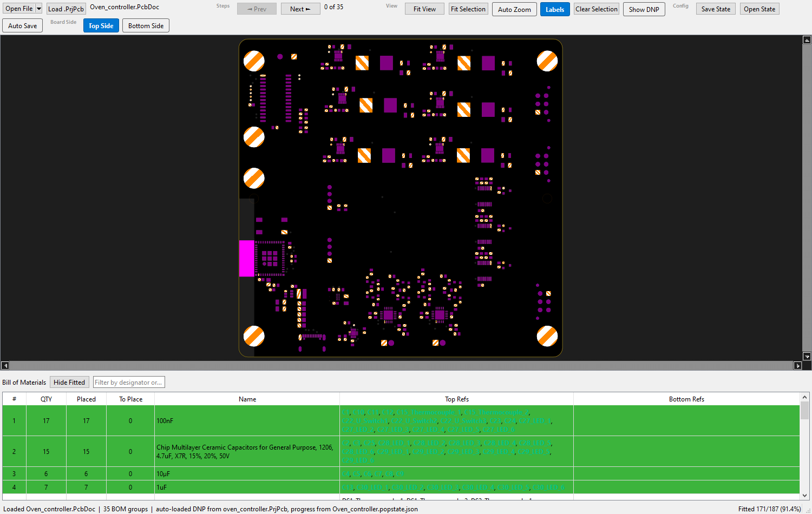Click Save State button

(x=716, y=9)
